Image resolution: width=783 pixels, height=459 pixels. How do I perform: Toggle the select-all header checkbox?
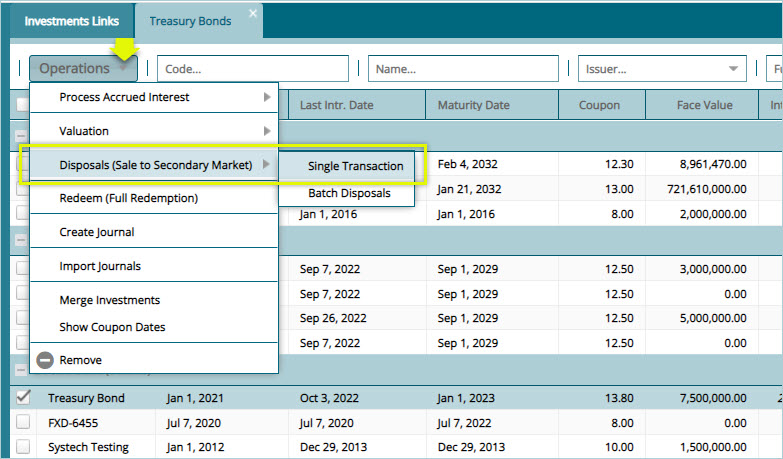coord(22,104)
